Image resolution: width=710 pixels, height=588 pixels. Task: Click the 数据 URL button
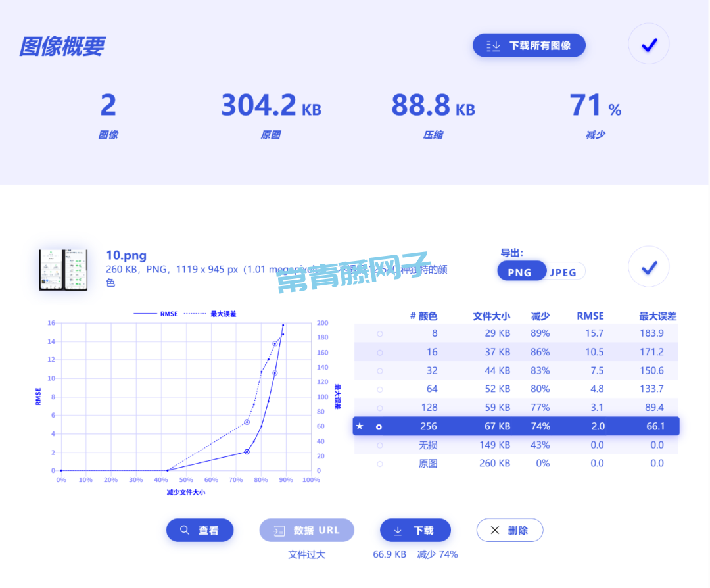(307, 530)
